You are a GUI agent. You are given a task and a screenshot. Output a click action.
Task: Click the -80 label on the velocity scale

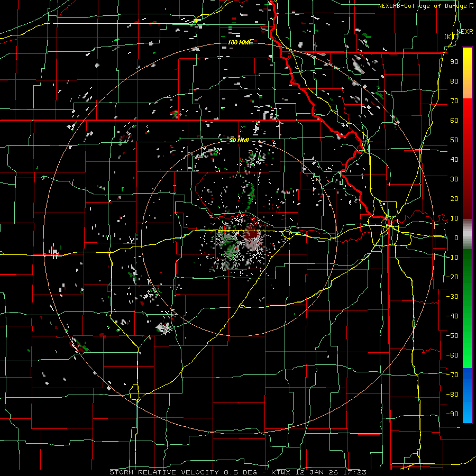click(452, 395)
